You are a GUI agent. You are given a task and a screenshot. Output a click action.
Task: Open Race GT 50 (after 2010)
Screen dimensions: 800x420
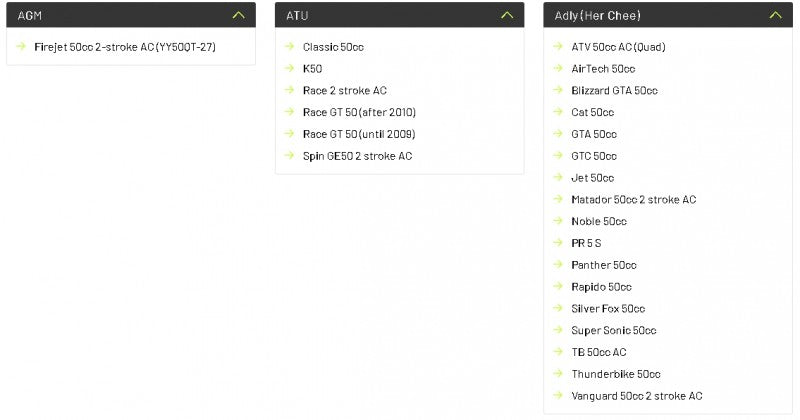[x=359, y=112]
